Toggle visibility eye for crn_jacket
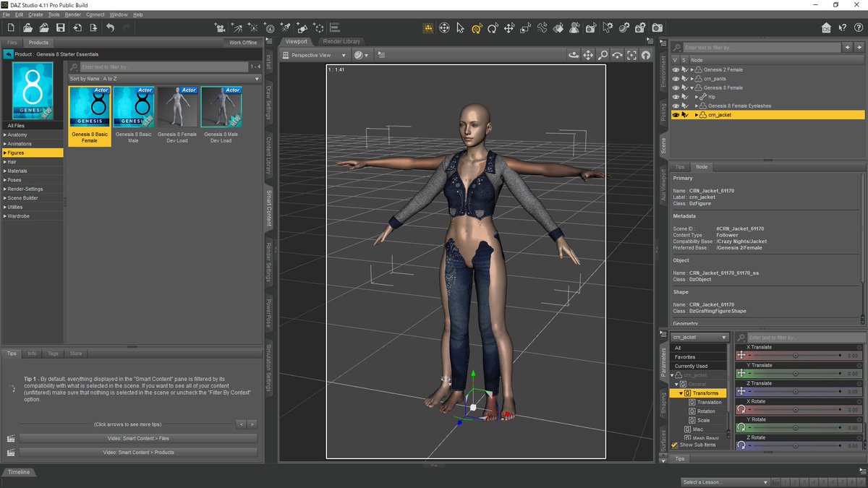 (676, 114)
